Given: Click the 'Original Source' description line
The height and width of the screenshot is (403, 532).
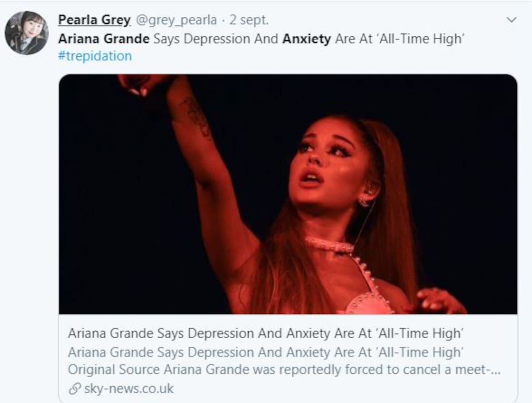Looking at the screenshot, I should (284, 370).
